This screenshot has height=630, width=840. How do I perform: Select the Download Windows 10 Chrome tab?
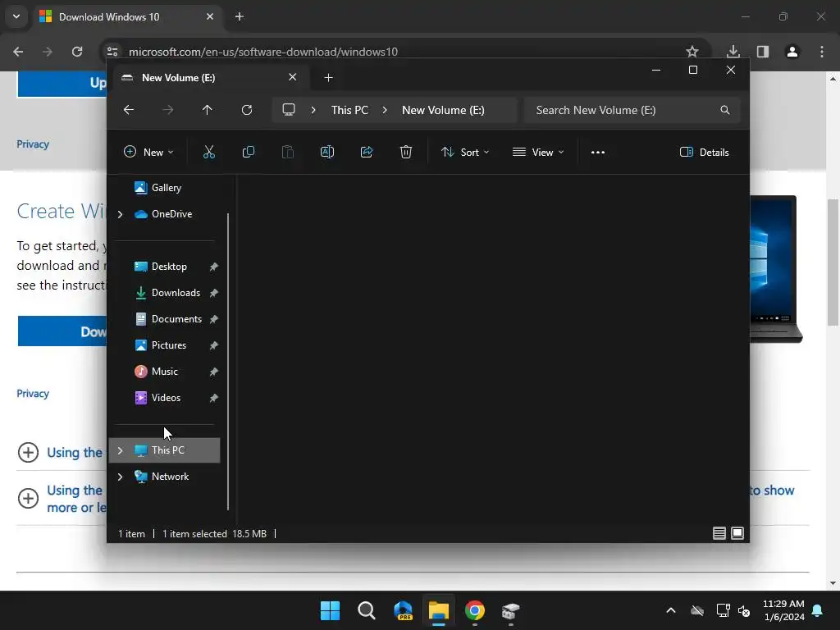[x=127, y=16]
